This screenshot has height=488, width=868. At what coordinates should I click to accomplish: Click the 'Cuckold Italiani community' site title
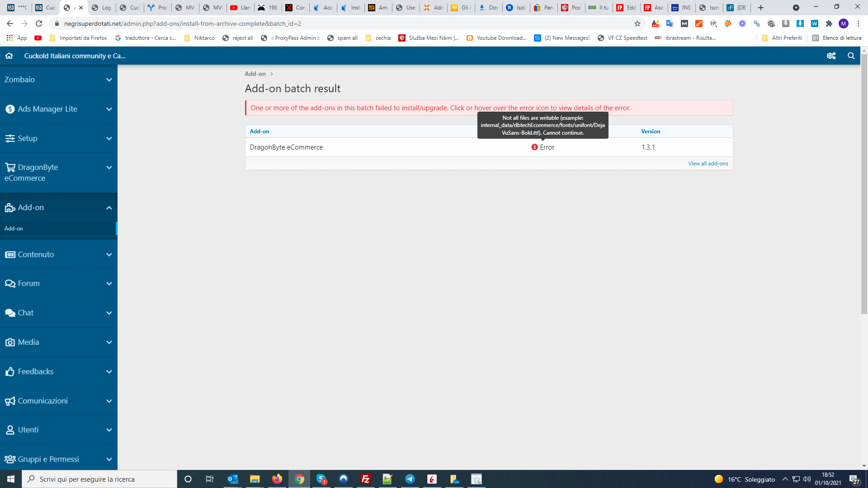(x=75, y=56)
